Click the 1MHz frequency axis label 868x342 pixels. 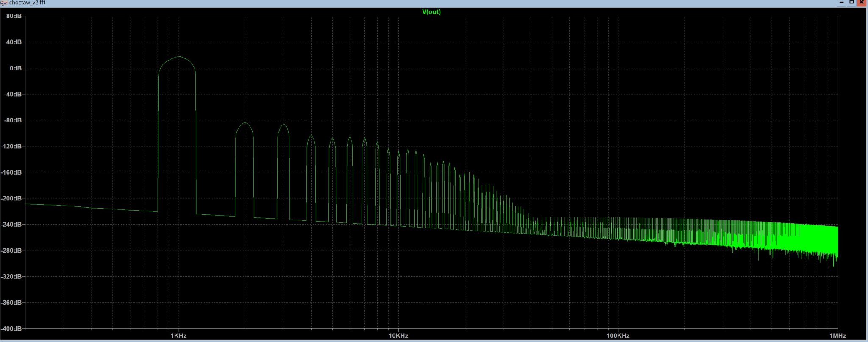tap(838, 336)
